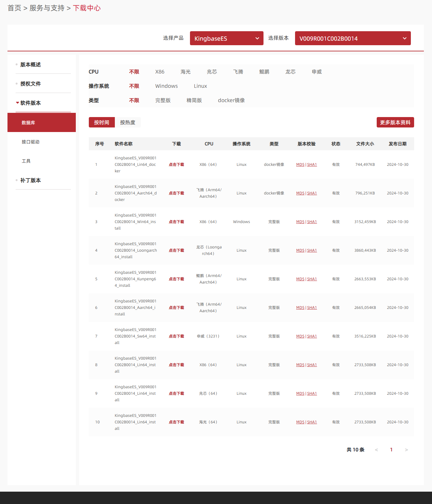Screen dimensions: 432x504
Task: Go to the previous page arrow
Action: point(376,450)
